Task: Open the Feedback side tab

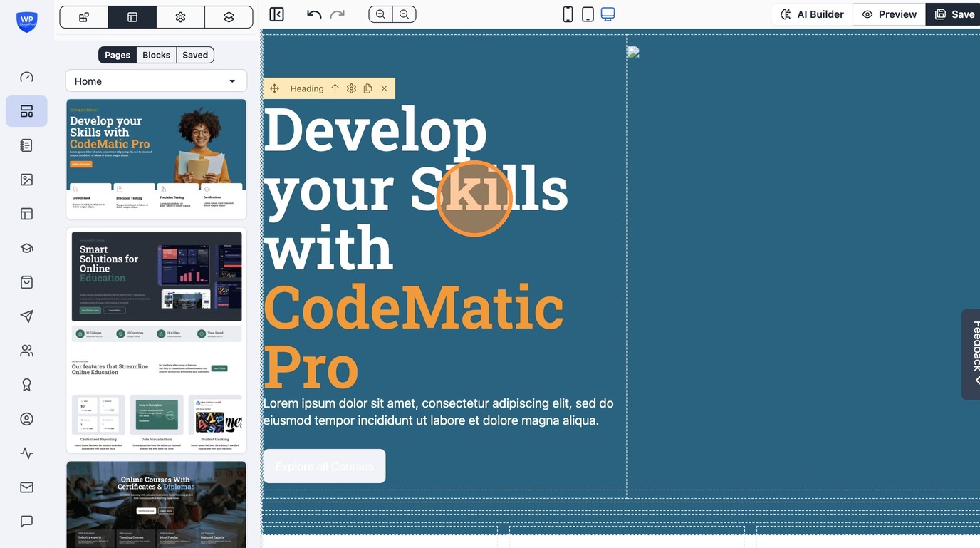Action: point(971,354)
